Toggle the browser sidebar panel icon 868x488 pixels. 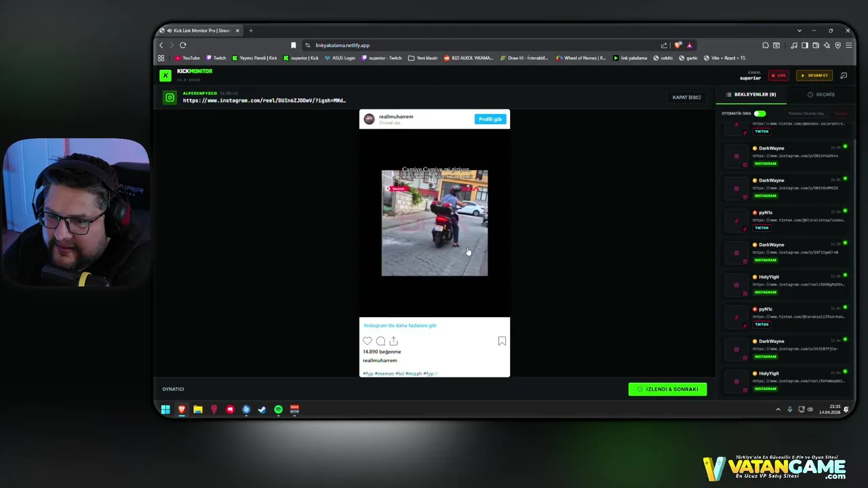805,45
